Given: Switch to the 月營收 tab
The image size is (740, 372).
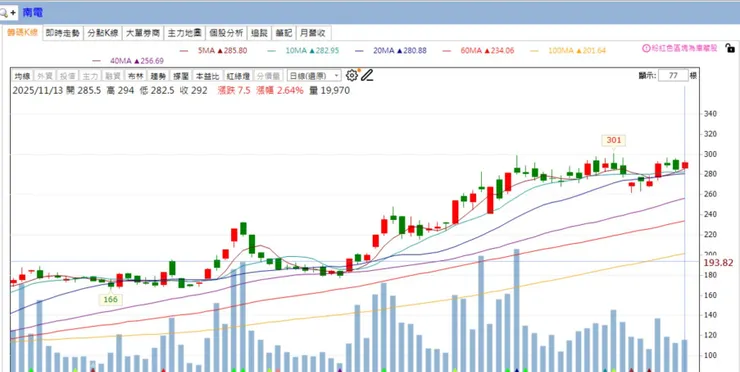Looking at the screenshot, I should [313, 33].
